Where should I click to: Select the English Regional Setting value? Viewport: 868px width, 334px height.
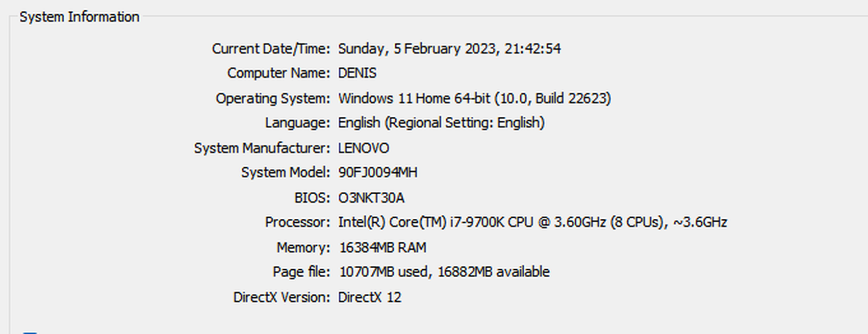click(x=441, y=123)
